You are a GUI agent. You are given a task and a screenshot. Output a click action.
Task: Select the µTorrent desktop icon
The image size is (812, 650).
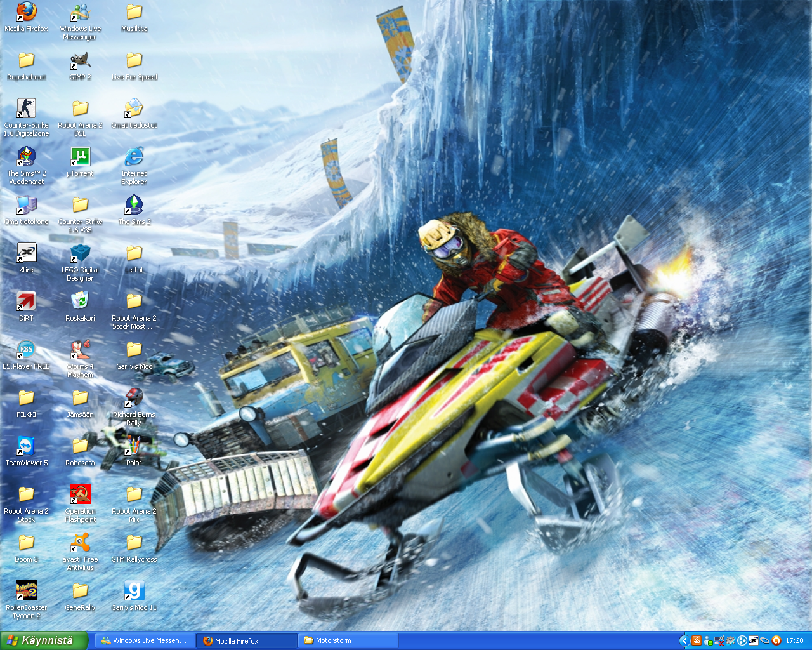80,157
